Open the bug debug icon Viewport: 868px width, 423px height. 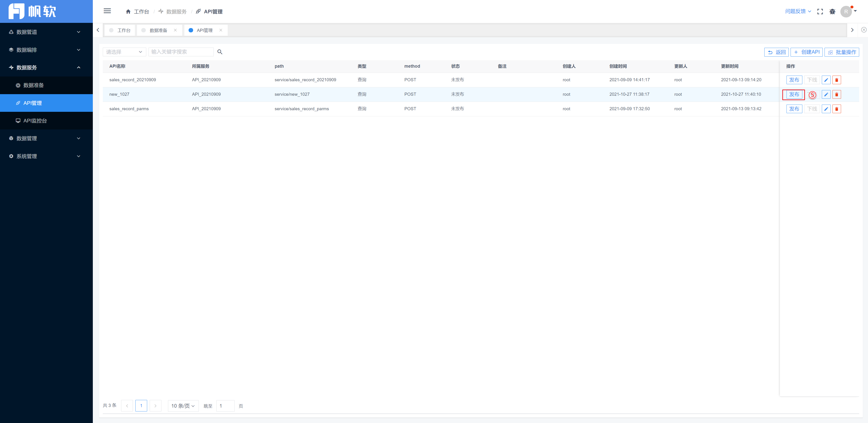pyautogui.click(x=832, y=12)
